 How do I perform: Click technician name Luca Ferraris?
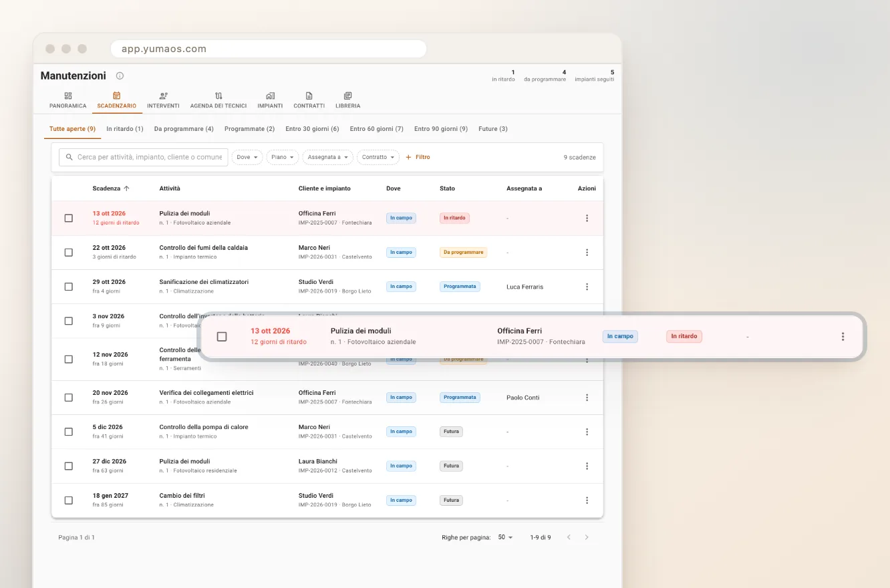pyautogui.click(x=525, y=287)
